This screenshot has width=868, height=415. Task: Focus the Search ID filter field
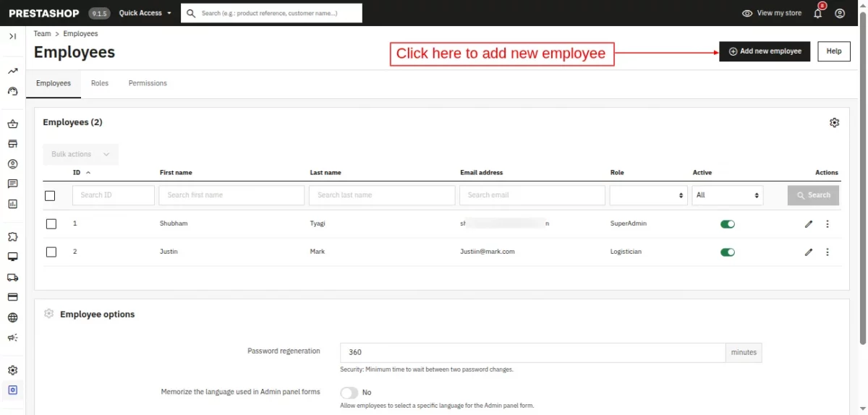[114, 195]
